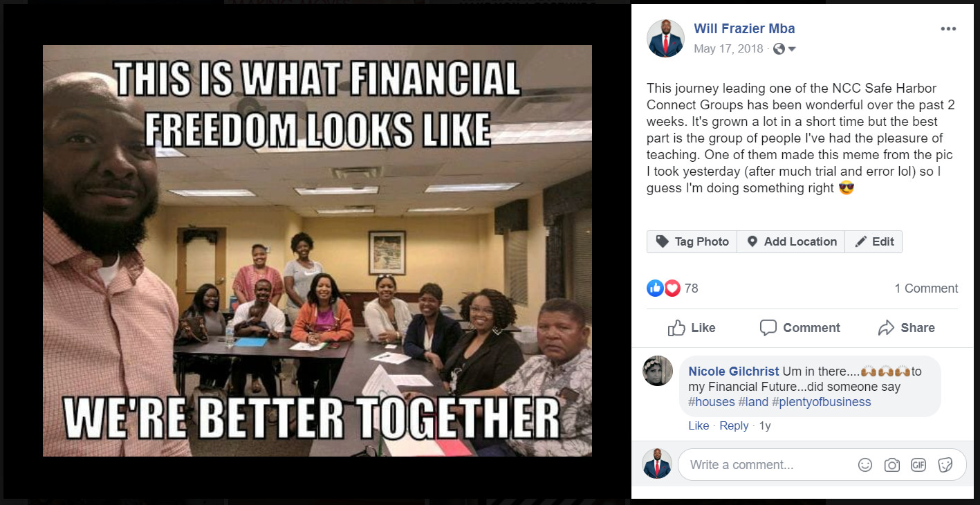Click the #plentyofbusiness hashtag
Viewport: 980px width, 505px height.
point(822,402)
